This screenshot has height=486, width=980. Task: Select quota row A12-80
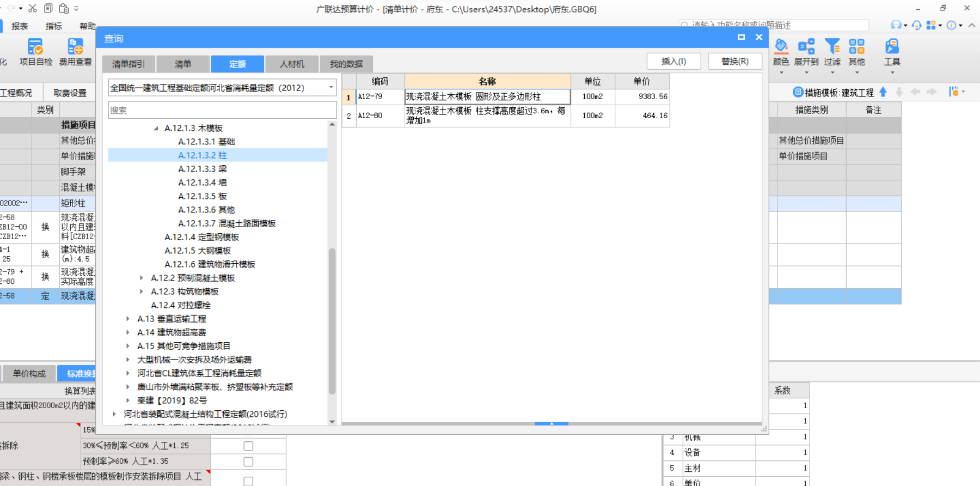pyautogui.click(x=505, y=116)
